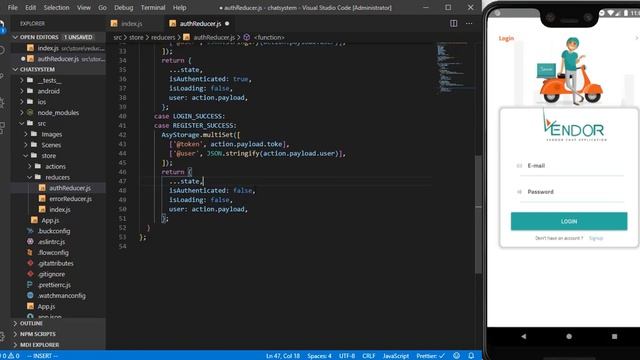Tap the Signup link in emulator
The image size is (640, 360).
596,238
